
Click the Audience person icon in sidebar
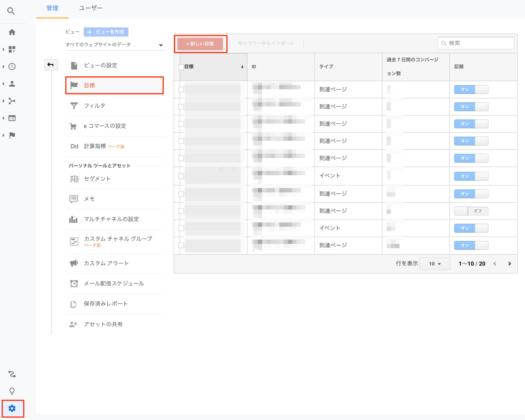tap(12, 84)
